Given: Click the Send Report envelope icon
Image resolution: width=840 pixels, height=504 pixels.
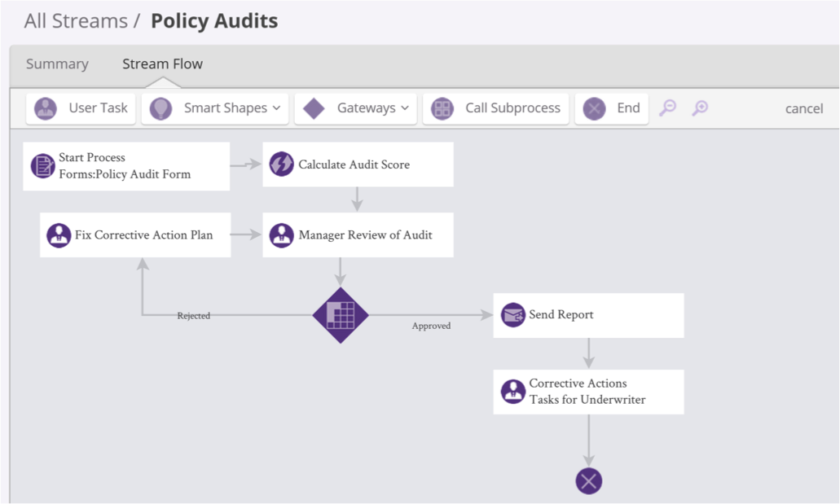Looking at the screenshot, I should tap(512, 315).
